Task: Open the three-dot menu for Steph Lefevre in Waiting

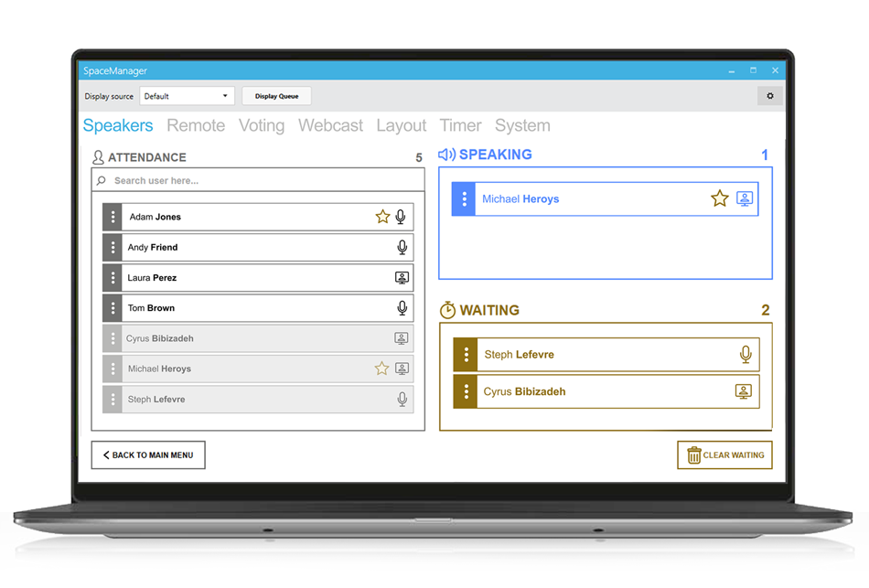Action: (x=466, y=355)
